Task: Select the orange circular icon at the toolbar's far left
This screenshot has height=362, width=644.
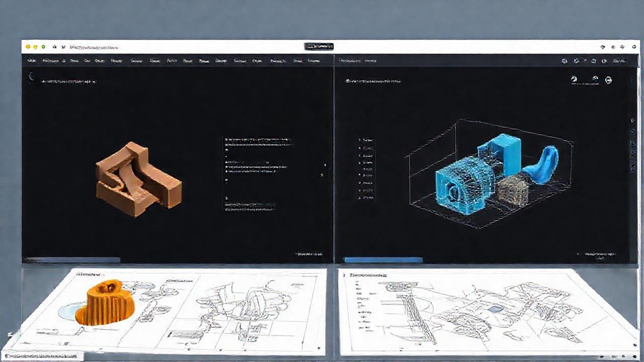Action: click(28, 46)
